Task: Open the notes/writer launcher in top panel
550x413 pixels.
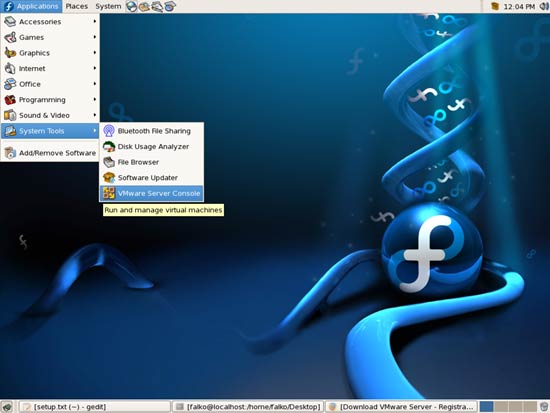Action: point(157,6)
